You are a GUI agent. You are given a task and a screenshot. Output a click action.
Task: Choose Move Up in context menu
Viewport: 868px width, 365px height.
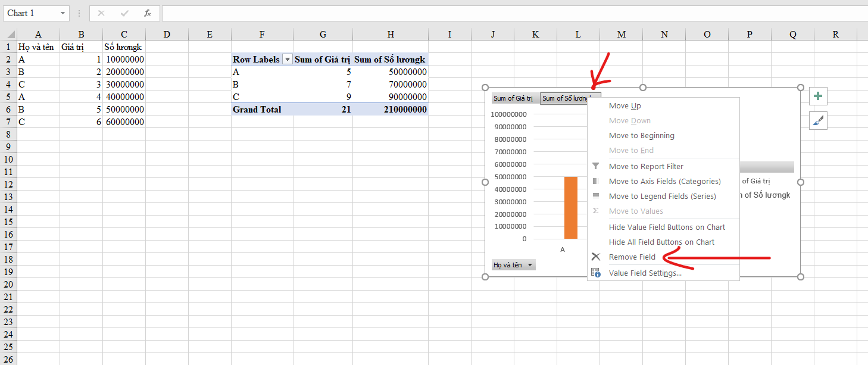click(625, 105)
